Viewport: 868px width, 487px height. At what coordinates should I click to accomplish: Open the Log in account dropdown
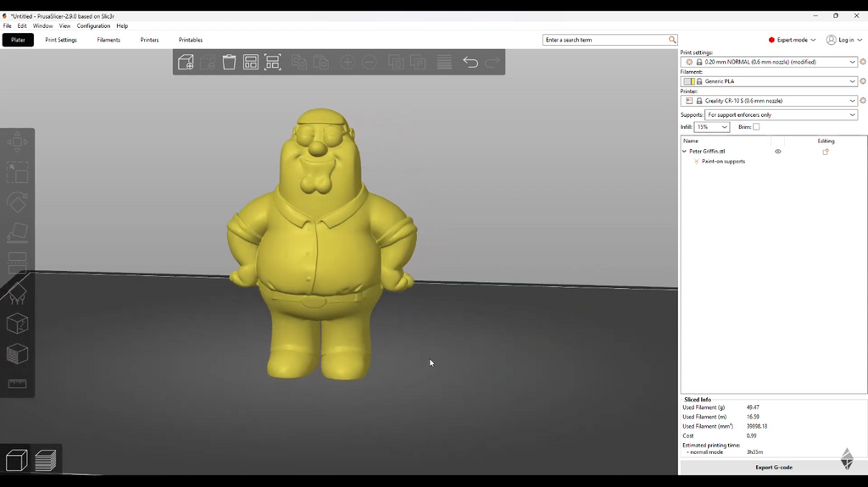[x=844, y=40]
